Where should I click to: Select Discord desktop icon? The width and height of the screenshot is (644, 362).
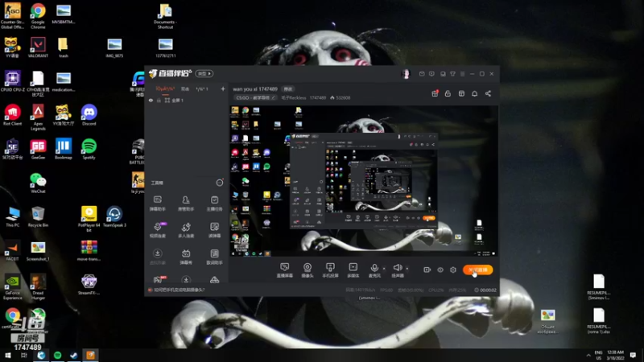[x=89, y=115]
